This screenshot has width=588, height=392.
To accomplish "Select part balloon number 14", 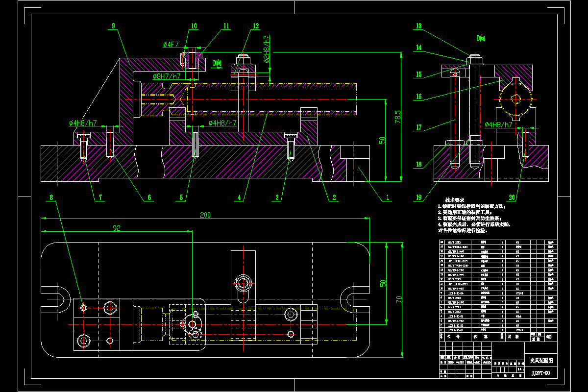I will (418, 48).
